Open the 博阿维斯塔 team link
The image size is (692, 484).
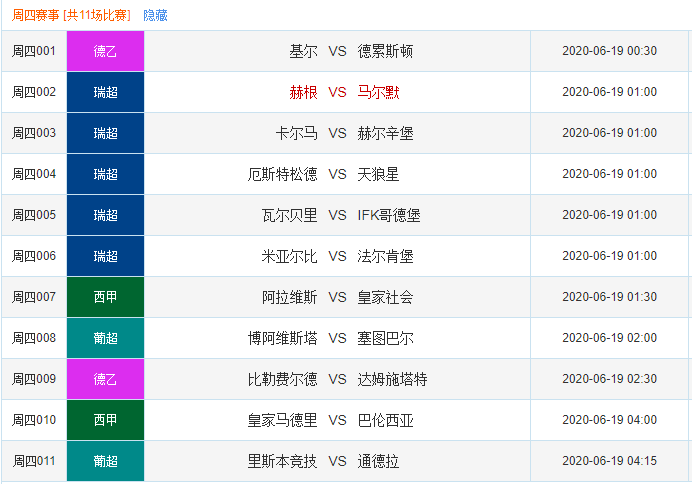[282, 338]
